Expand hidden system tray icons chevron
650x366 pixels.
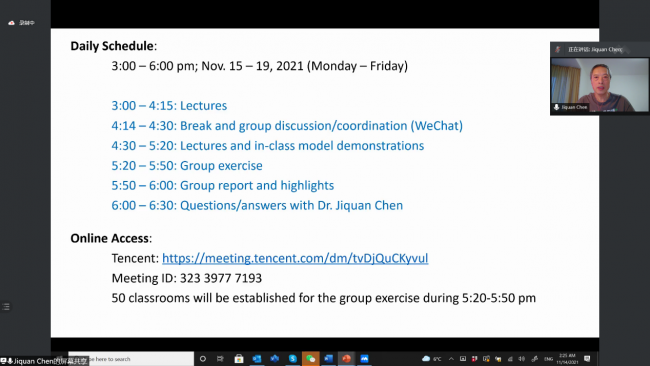[x=451, y=359]
